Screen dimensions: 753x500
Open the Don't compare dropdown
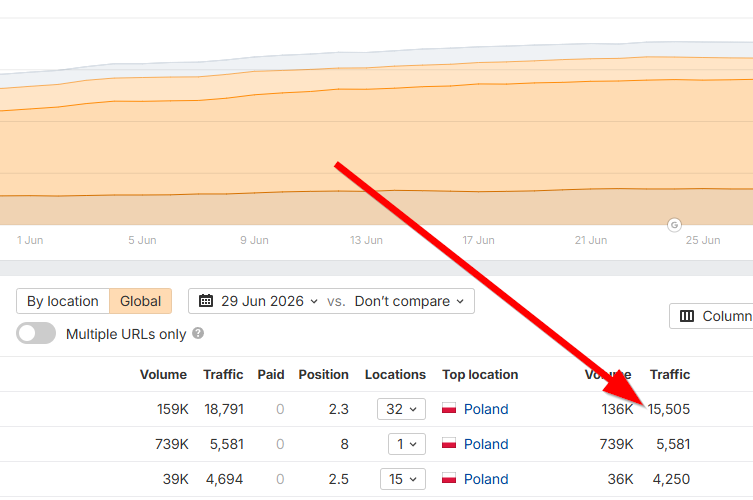tap(409, 301)
